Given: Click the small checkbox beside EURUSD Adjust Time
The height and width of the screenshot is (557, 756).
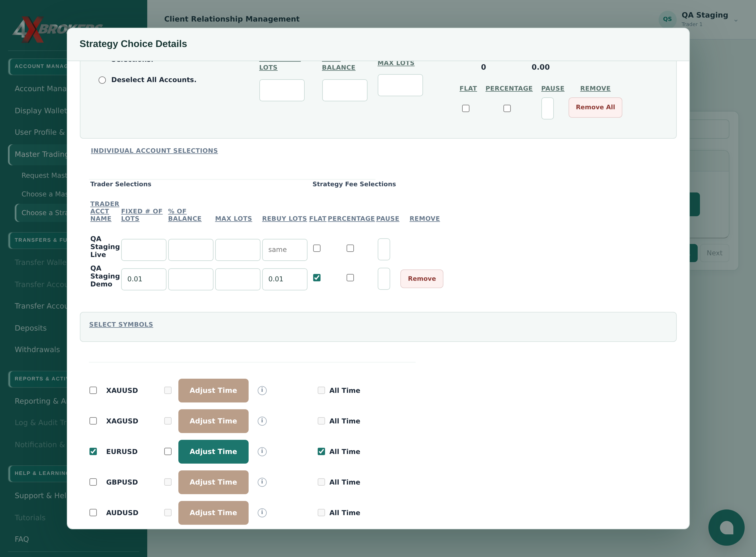Looking at the screenshot, I should click(168, 451).
